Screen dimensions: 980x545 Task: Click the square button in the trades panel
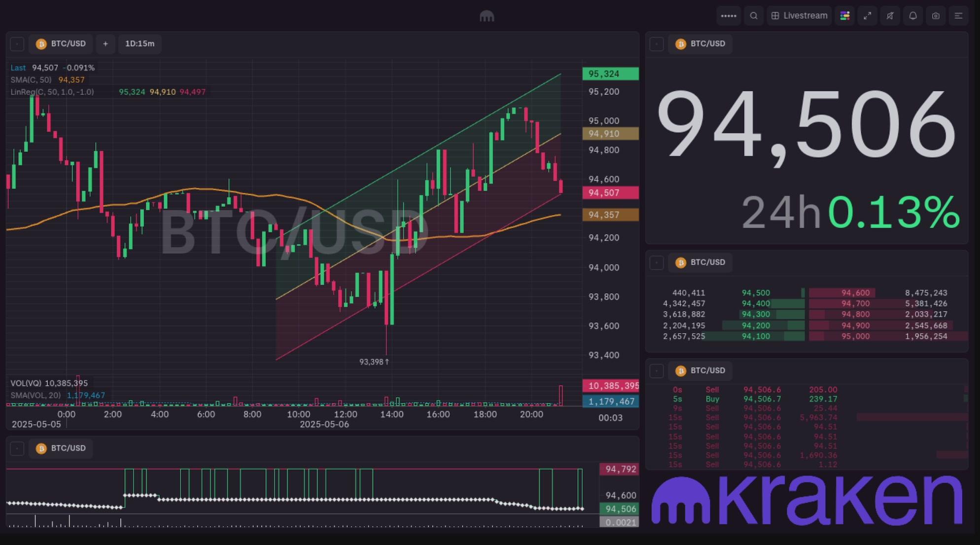(657, 371)
